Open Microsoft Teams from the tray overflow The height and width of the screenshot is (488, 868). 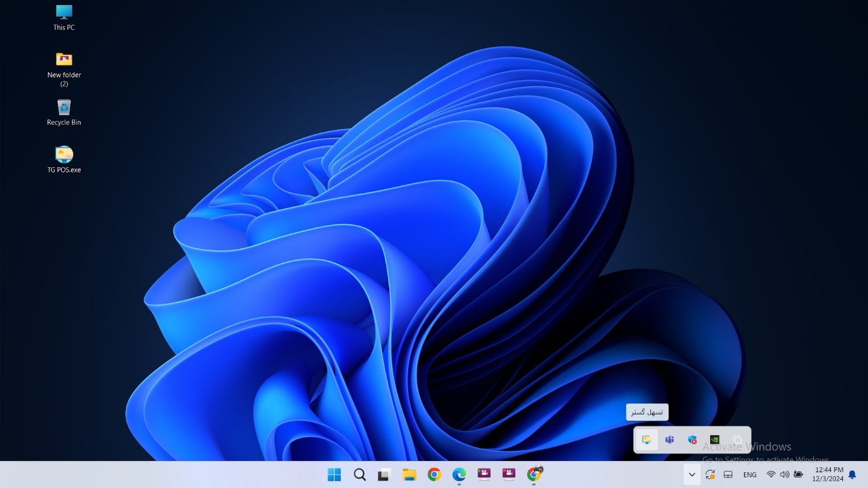tap(669, 440)
